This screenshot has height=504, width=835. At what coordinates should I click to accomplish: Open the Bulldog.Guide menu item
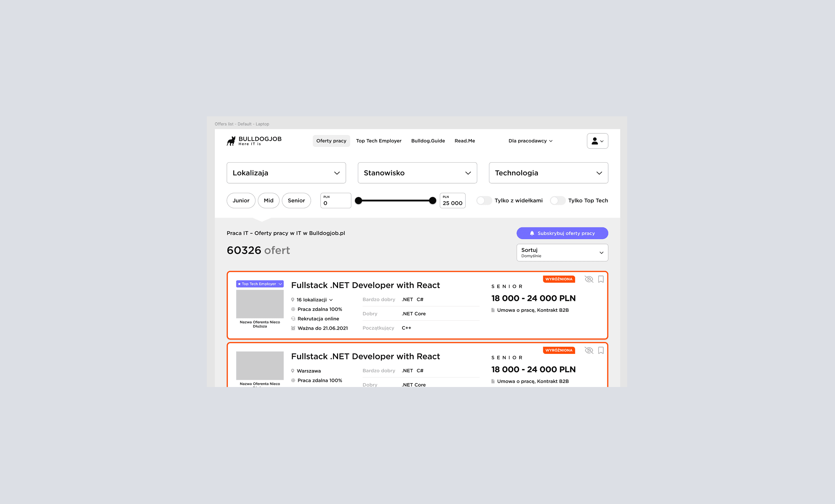coord(428,141)
